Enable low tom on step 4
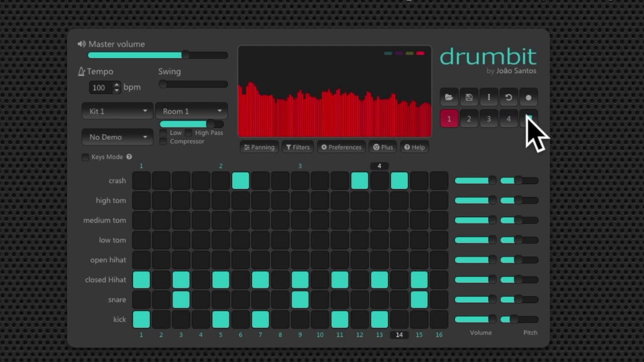 (x=201, y=240)
